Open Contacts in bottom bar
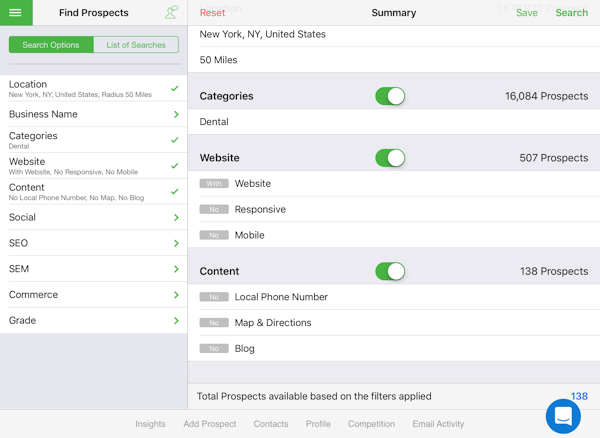600x438 pixels. [x=271, y=424]
